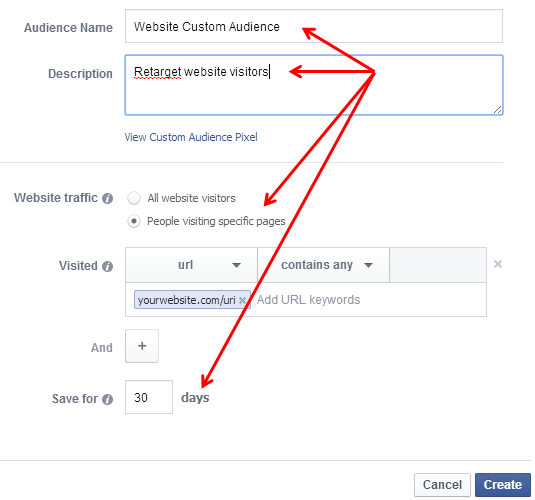Click the Save for info icon

click(x=107, y=399)
